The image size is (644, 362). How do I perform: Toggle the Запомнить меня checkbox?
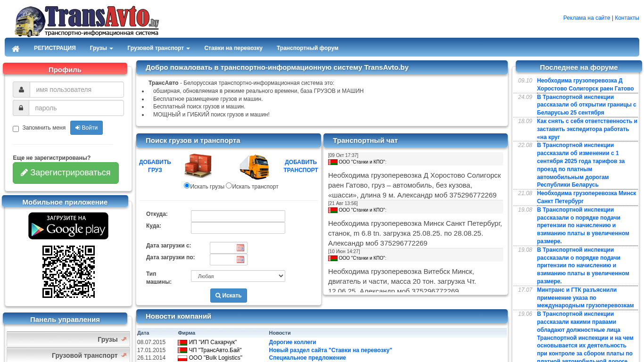[16, 129]
